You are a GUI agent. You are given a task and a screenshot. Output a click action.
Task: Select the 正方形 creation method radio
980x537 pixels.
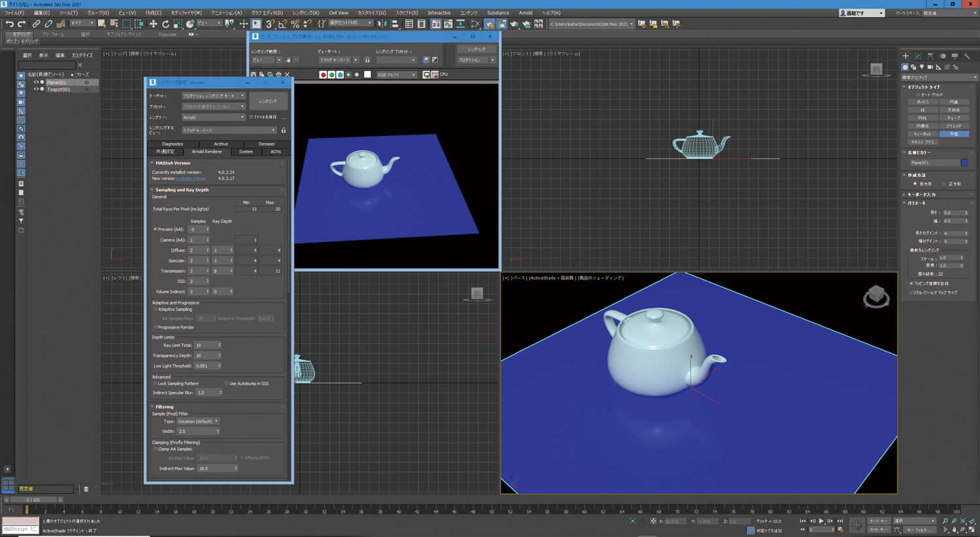pyautogui.click(x=944, y=184)
